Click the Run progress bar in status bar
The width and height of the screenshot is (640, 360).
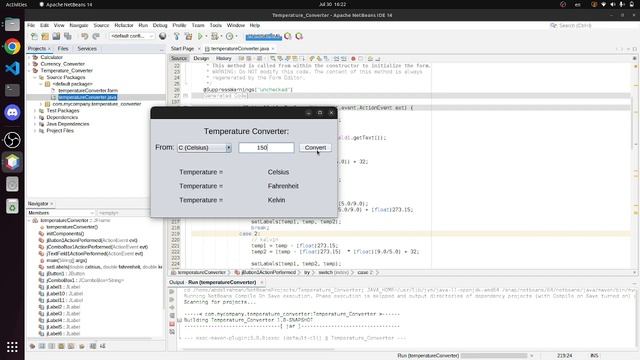pos(494,356)
